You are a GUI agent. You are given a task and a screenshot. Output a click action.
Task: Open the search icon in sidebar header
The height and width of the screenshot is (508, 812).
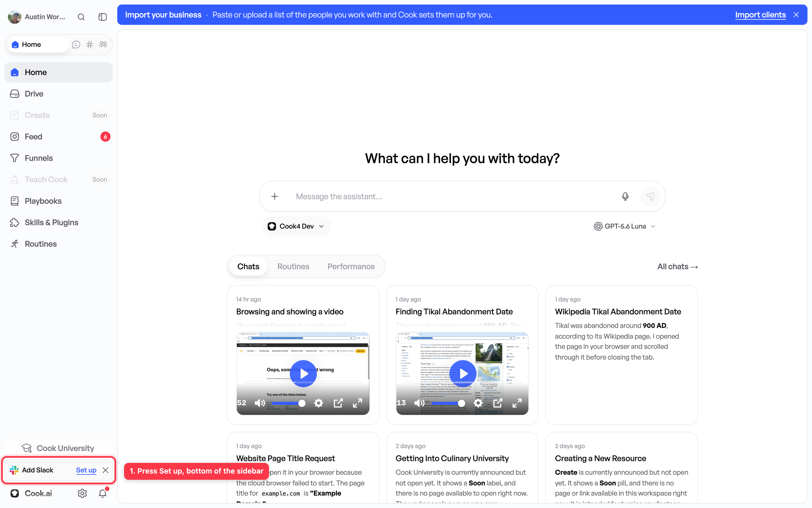tap(81, 17)
